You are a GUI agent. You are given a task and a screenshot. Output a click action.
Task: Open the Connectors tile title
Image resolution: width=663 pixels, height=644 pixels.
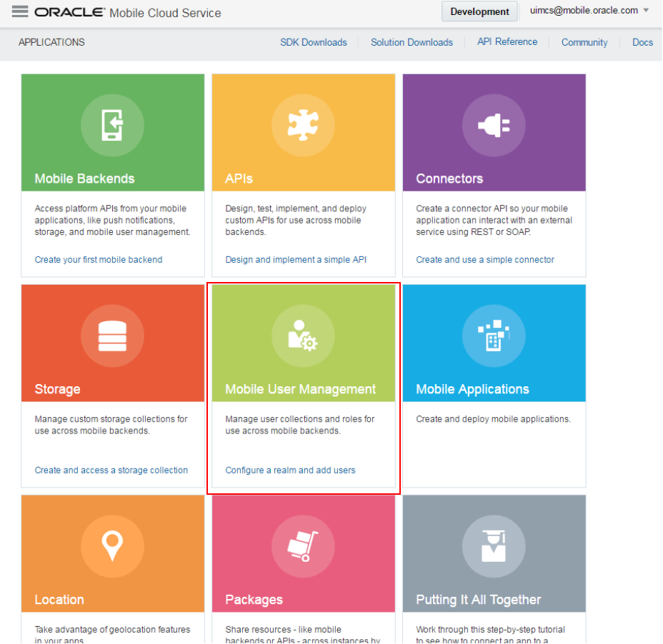(x=449, y=178)
